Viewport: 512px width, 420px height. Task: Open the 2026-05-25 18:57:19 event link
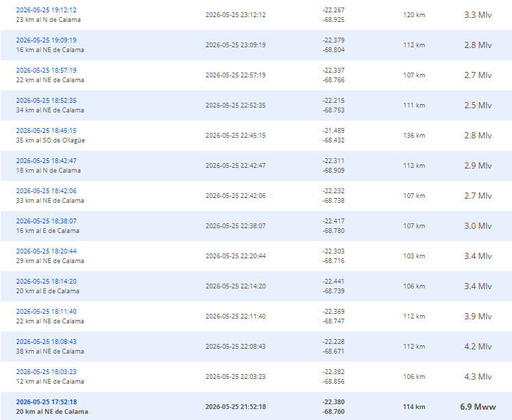pos(46,71)
